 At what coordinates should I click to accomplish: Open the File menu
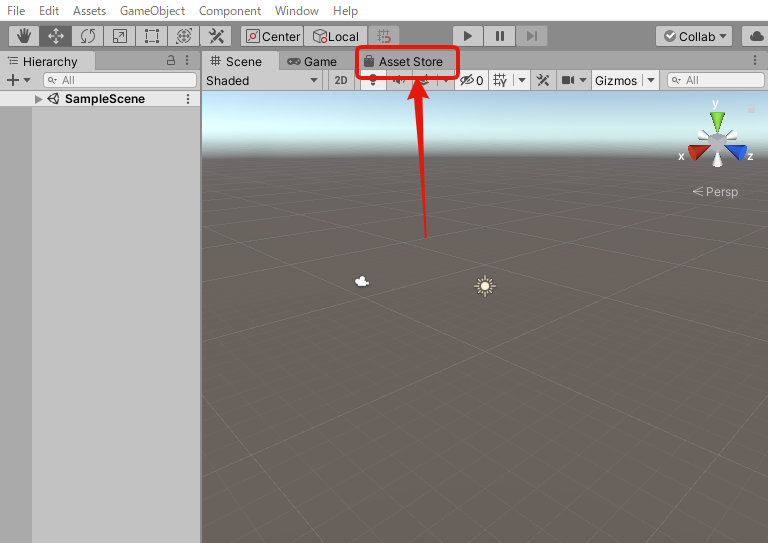pyautogui.click(x=16, y=10)
